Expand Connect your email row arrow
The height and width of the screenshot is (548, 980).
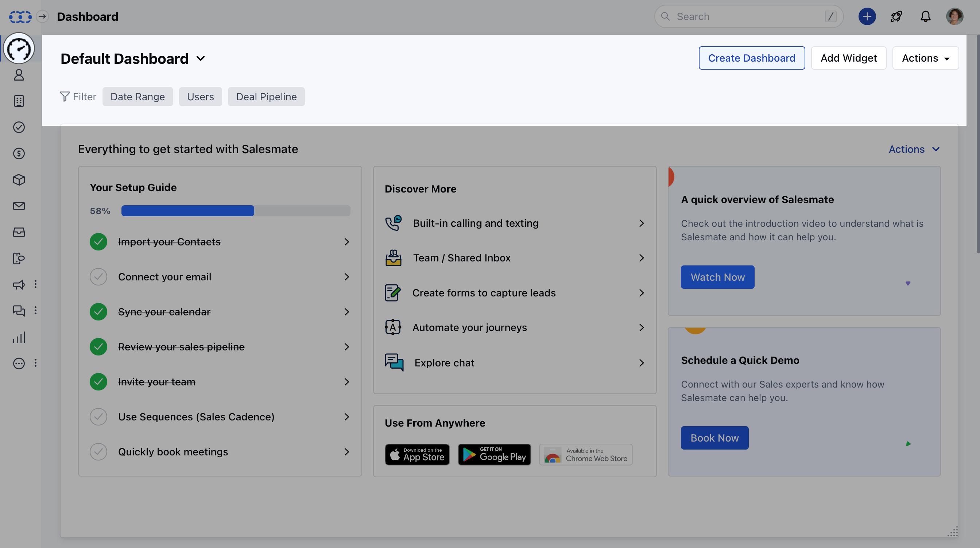tap(346, 277)
